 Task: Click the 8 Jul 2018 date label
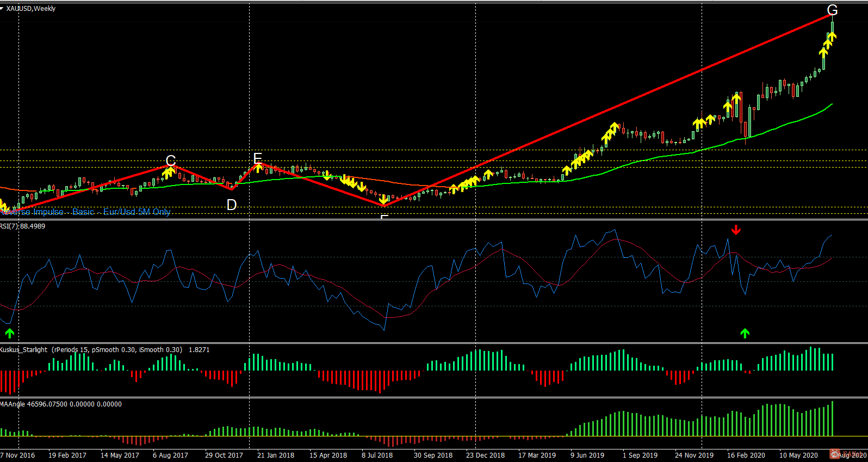tap(377, 455)
